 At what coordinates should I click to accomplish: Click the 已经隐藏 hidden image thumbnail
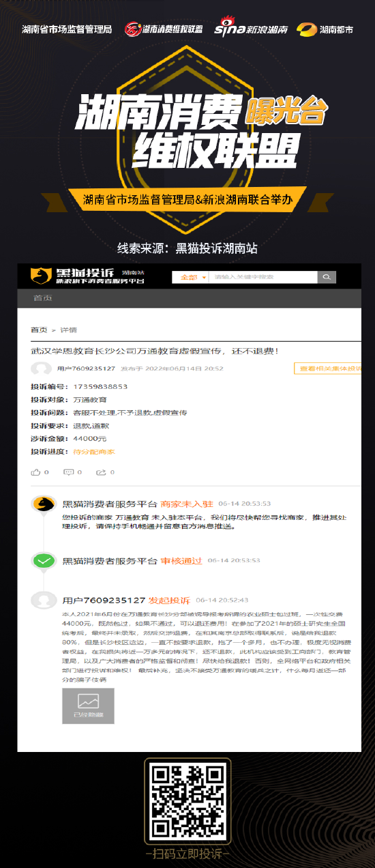pyautogui.click(x=89, y=706)
